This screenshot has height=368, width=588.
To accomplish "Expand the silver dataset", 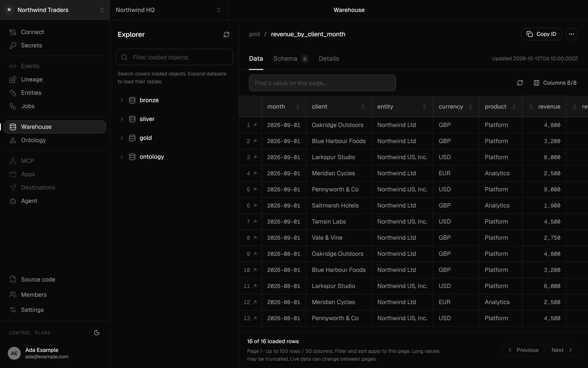I will tap(122, 119).
